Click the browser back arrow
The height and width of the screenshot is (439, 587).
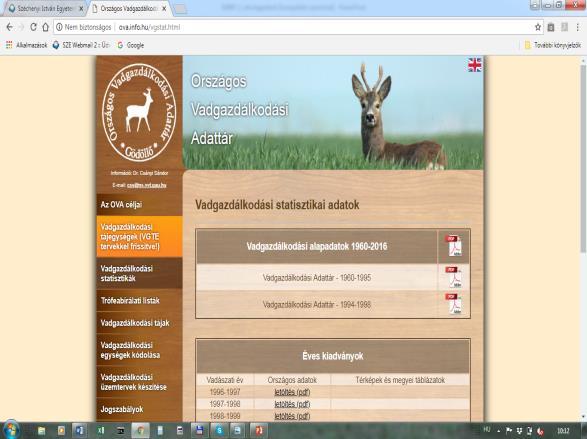[9, 27]
